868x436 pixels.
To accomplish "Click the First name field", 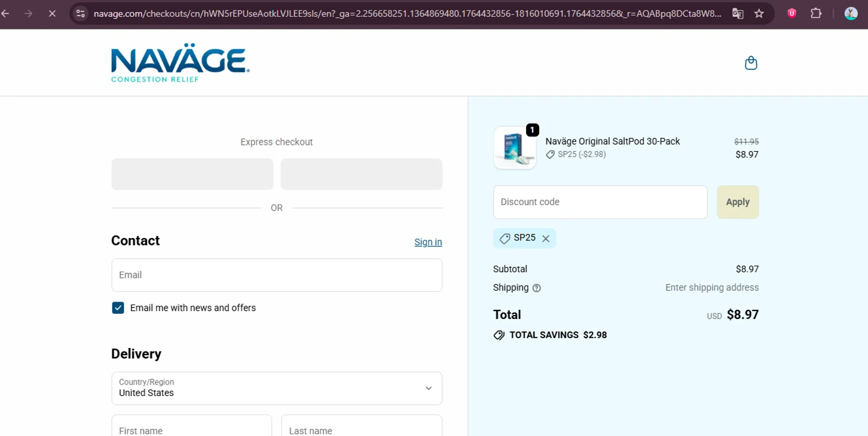I will pos(192,426).
